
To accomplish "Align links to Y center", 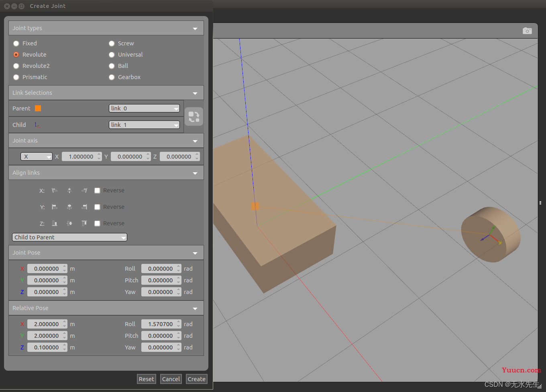I will click(x=69, y=207).
